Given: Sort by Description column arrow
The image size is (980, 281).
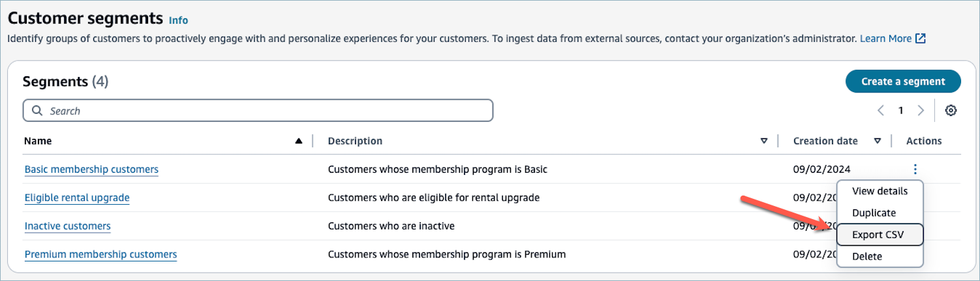Looking at the screenshot, I should pyautogui.click(x=764, y=141).
